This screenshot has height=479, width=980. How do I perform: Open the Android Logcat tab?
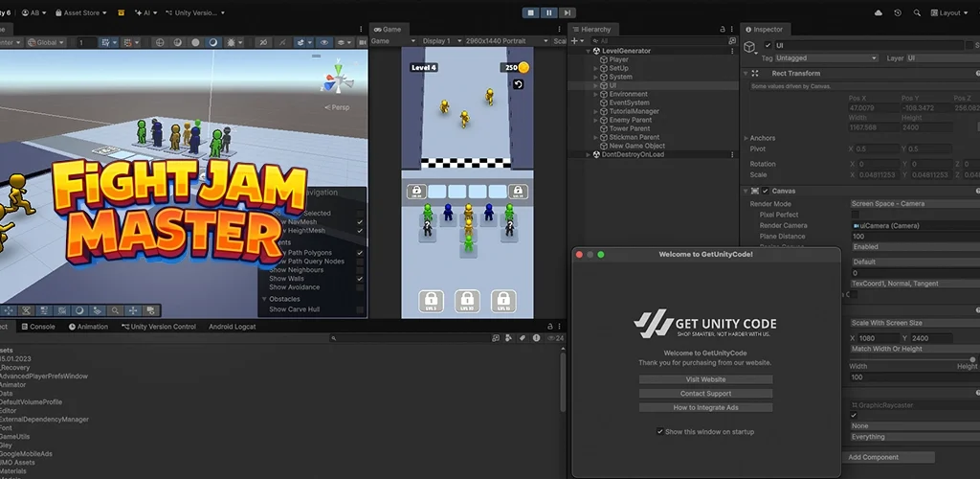click(x=233, y=327)
